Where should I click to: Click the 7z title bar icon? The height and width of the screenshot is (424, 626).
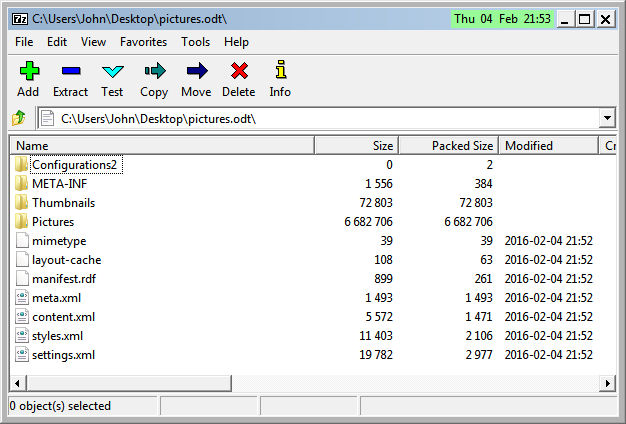20,19
